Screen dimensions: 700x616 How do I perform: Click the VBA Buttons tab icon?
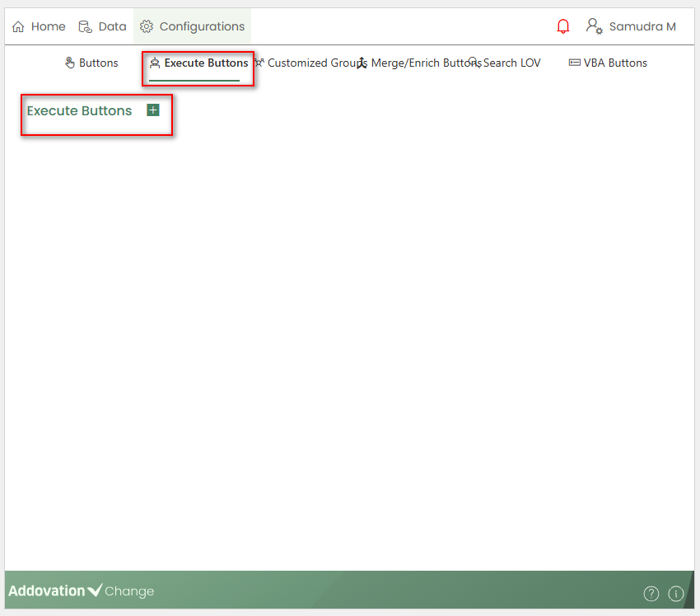[574, 63]
